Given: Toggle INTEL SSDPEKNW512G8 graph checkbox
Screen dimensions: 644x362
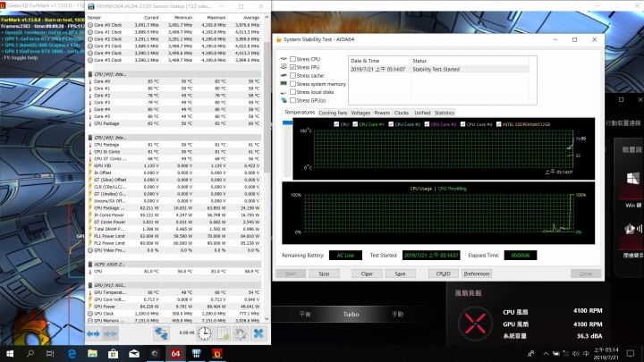Looking at the screenshot, I should coord(498,124).
